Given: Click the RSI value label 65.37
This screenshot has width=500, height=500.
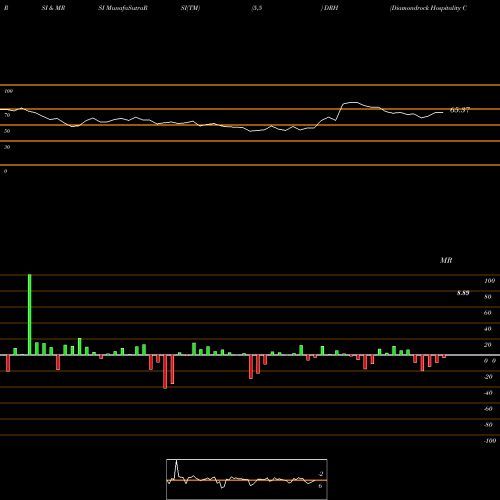Looking at the screenshot, I should coord(460,110).
